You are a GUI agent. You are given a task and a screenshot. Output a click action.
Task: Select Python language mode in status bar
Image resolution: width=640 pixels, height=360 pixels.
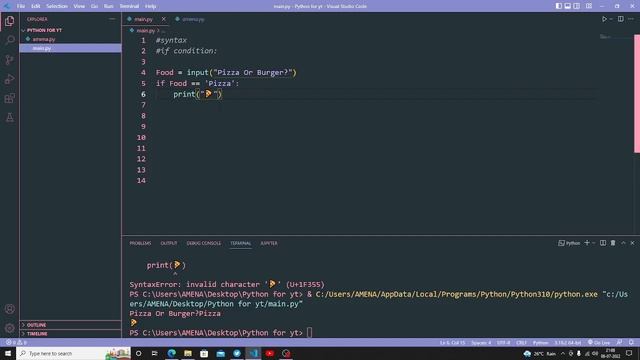540,342
